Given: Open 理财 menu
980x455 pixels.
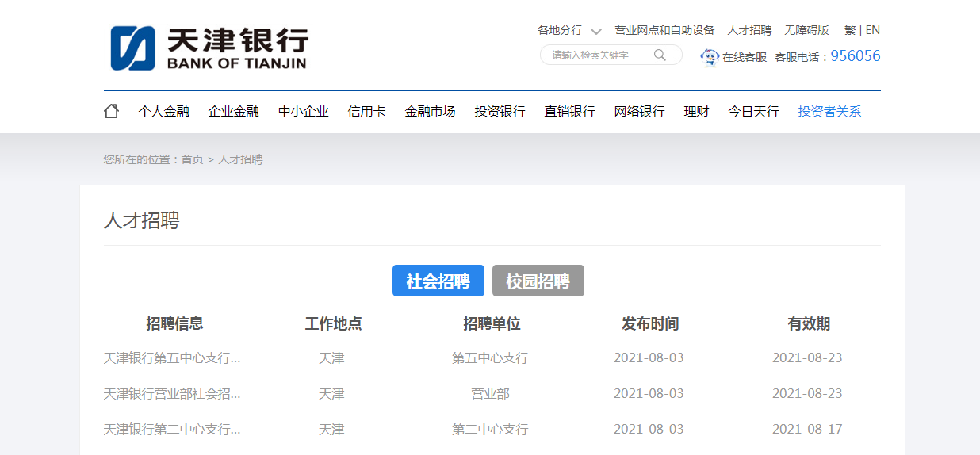Looking at the screenshot, I should (x=696, y=112).
